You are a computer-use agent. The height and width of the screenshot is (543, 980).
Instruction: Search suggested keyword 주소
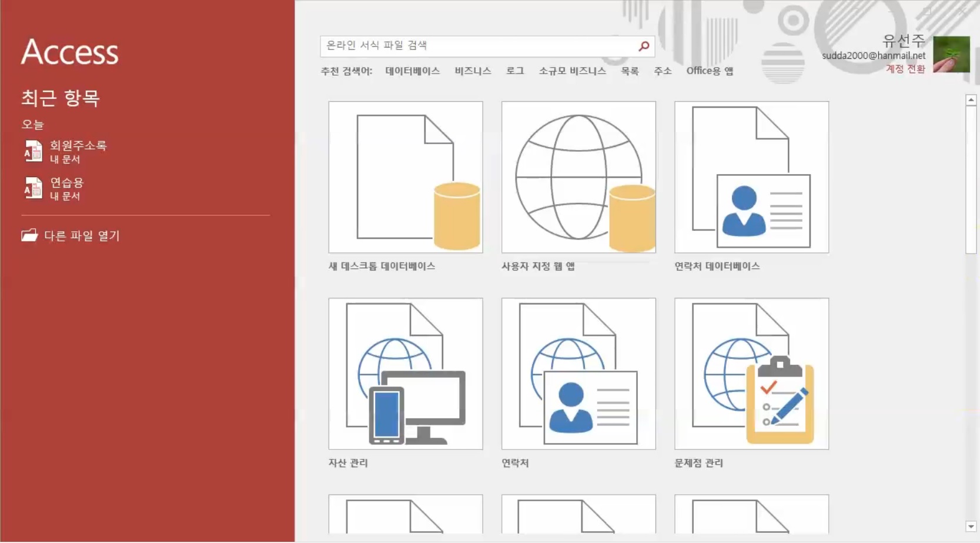coord(663,71)
